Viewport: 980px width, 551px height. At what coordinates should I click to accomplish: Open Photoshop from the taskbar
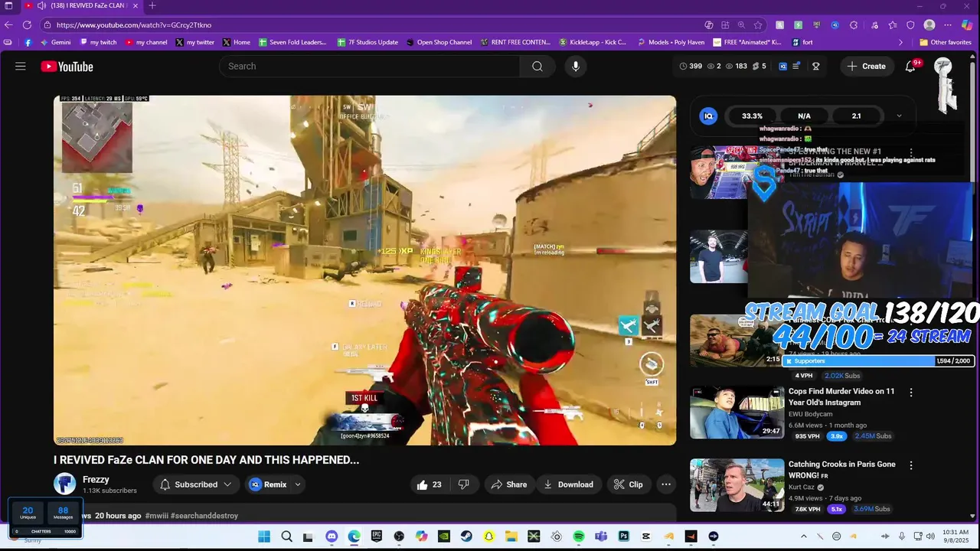coord(624,536)
